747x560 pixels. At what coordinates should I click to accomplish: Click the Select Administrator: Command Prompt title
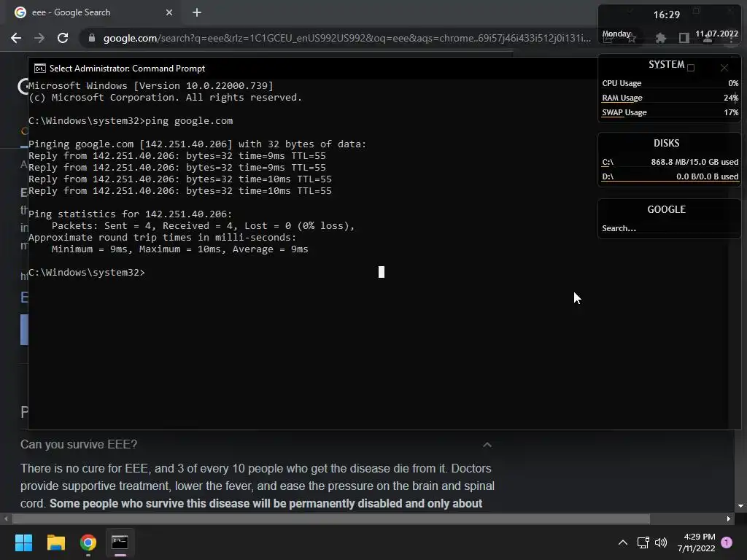click(x=127, y=69)
